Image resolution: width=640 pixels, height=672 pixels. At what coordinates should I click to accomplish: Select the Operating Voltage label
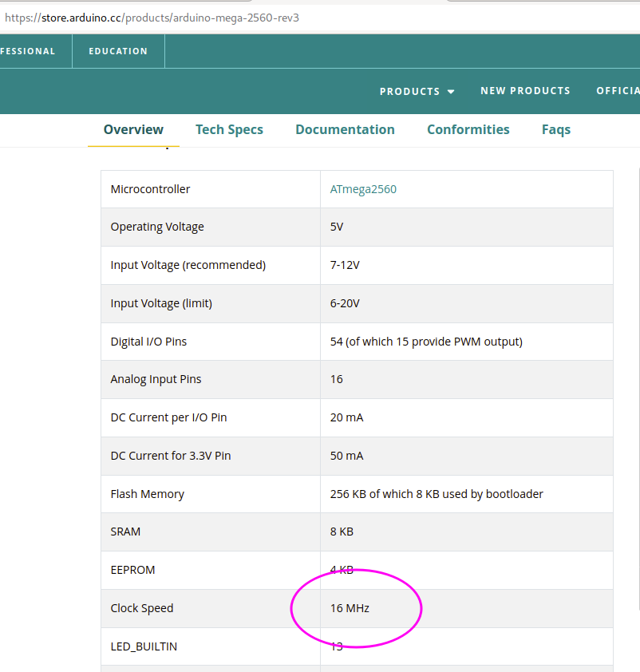(157, 227)
